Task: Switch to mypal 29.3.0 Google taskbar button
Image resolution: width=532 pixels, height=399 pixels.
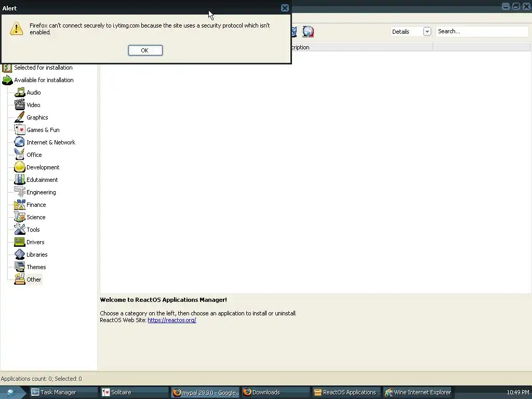Action: coord(205,393)
